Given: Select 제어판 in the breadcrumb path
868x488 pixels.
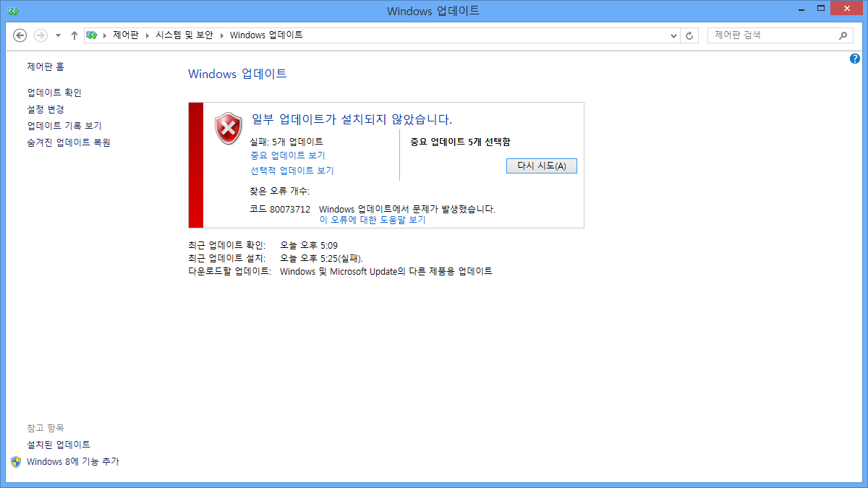Looking at the screenshot, I should (125, 35).
